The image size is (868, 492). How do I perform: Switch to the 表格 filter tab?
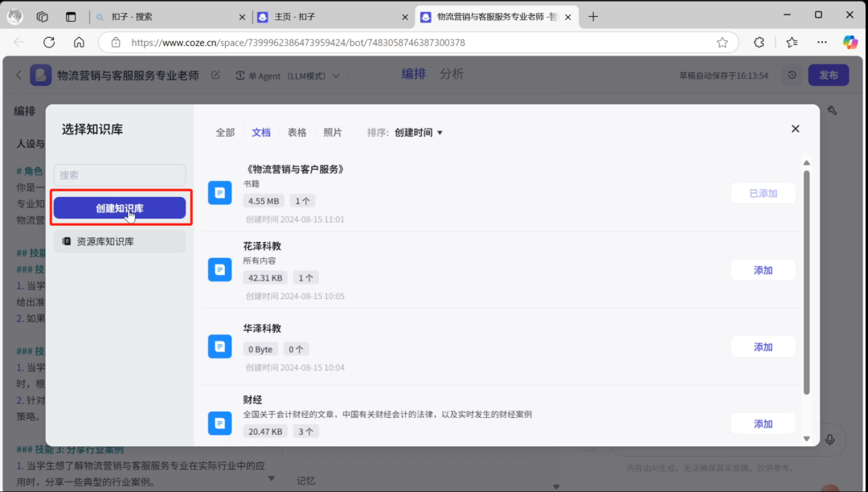click(297, 132)
